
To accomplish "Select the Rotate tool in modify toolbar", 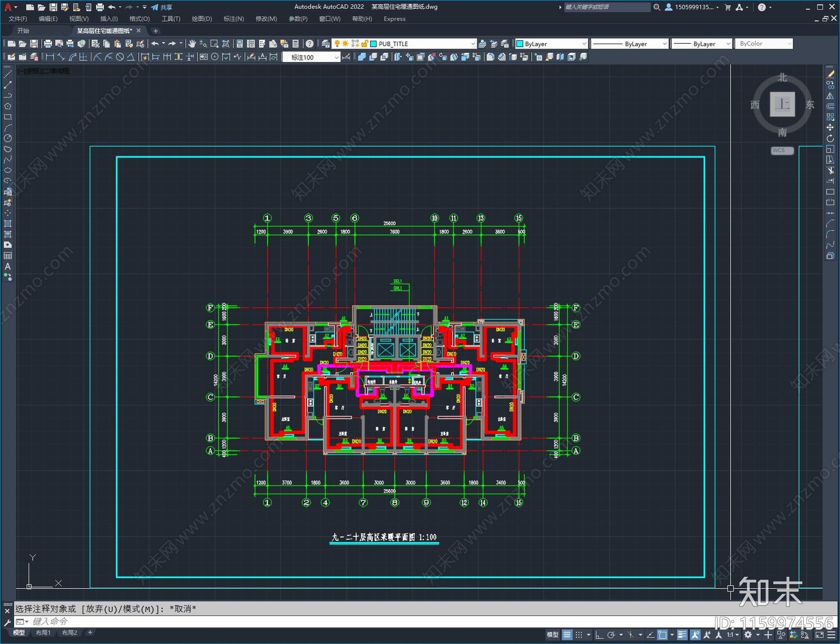I will click(830, 138).
